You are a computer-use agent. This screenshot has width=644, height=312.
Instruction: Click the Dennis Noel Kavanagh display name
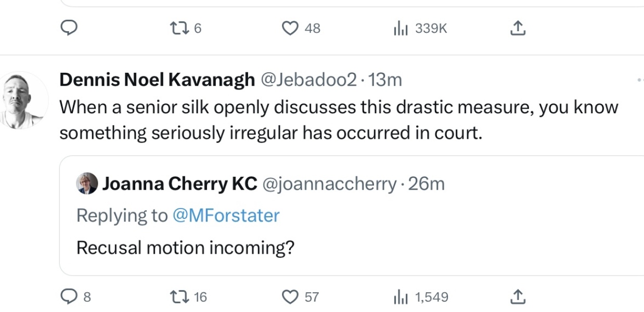click(157, 80)
